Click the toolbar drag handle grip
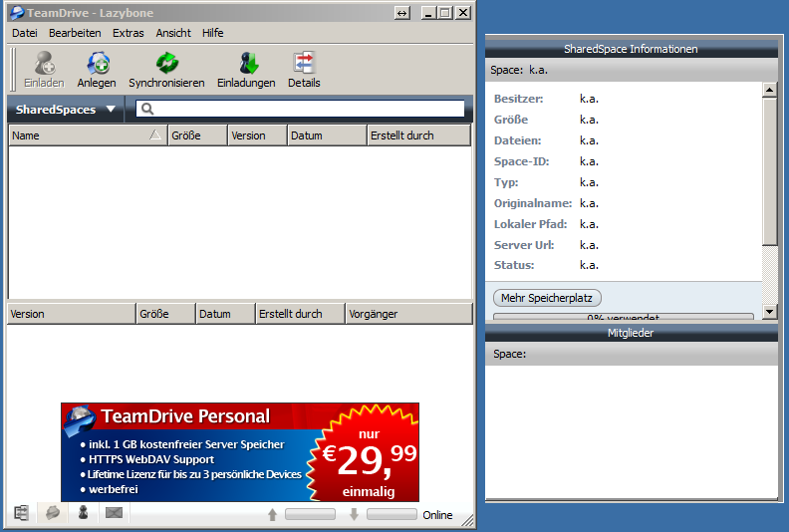This screenshot has width=789, height=532. (14, 70)
